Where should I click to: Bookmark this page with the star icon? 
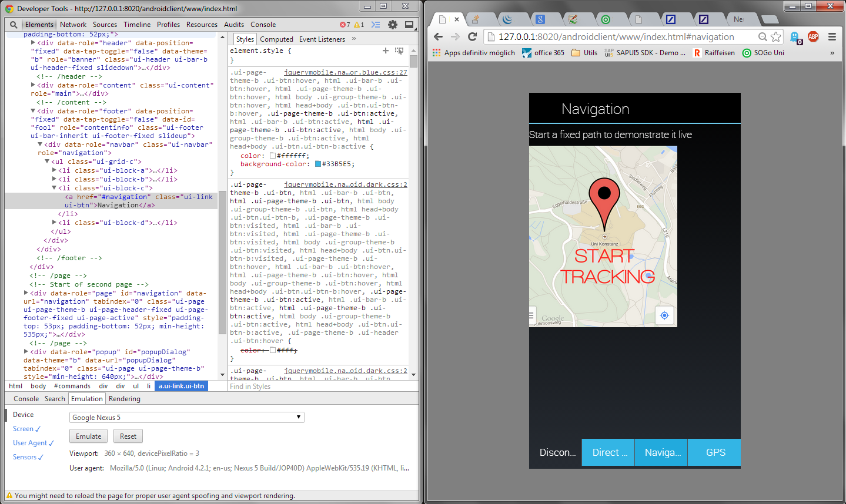776,36
